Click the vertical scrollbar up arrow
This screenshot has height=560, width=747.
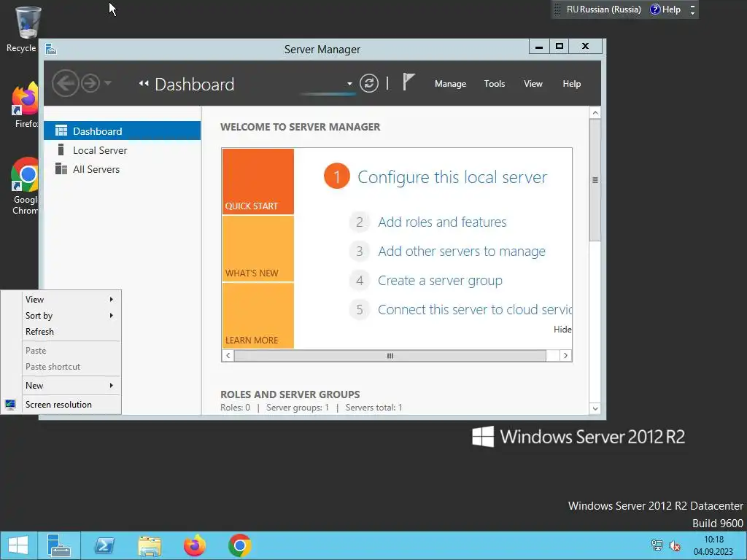pos(595,113)
